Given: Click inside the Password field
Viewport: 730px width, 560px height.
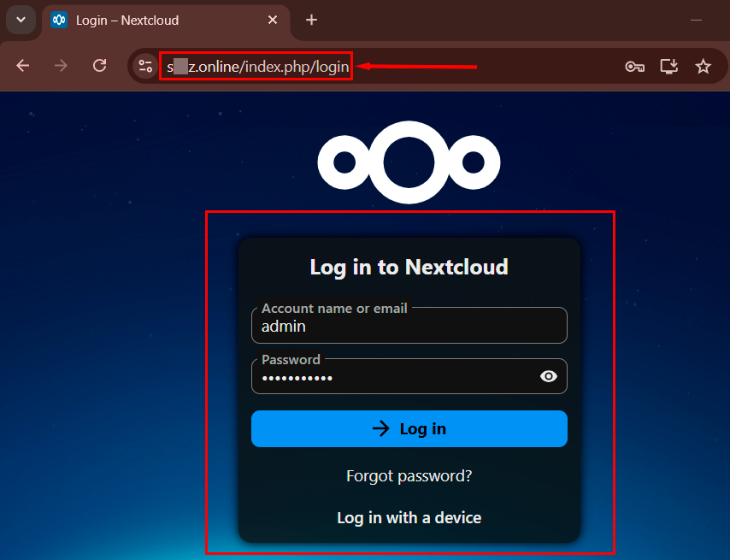Looking at the screenshot, I should (x=393, y=377).
